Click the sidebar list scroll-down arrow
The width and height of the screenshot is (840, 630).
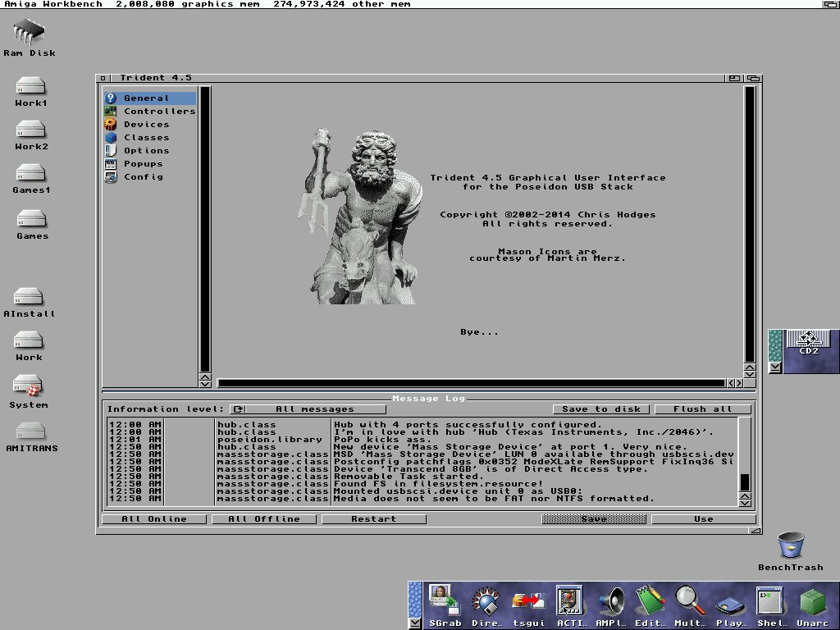[x=205, y=384]
